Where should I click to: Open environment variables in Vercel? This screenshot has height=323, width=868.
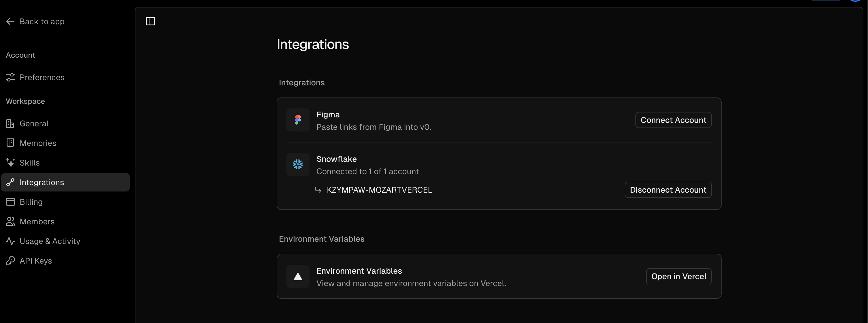coord(679,277)
